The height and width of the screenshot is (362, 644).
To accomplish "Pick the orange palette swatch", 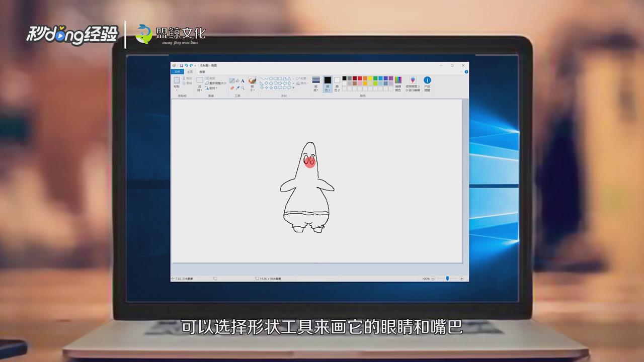I will point(365,78).
